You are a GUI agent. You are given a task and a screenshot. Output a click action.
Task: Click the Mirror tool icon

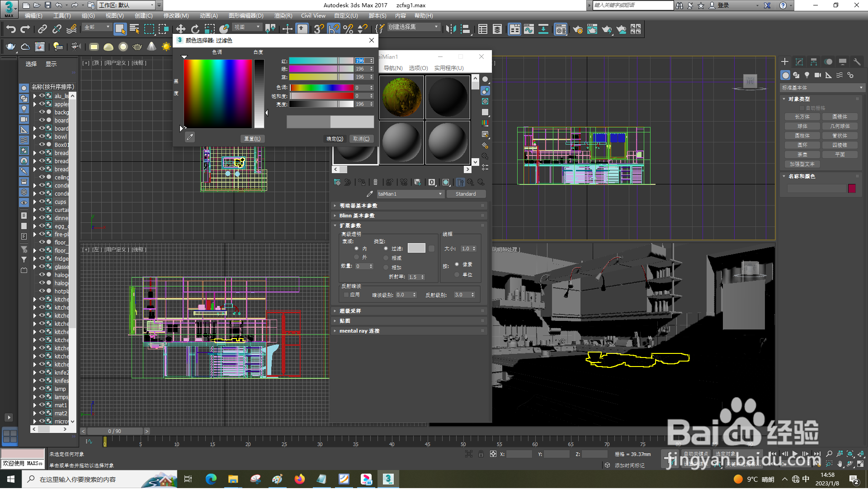451,29
